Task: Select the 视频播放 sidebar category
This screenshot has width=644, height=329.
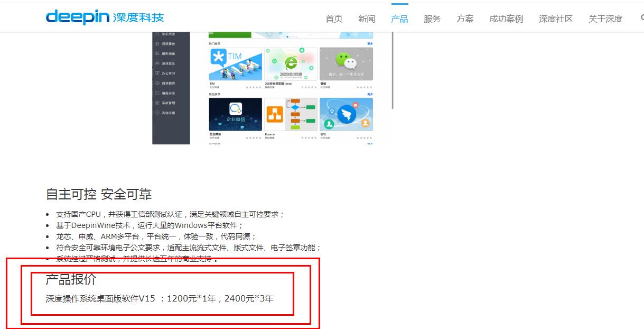Action: pyautogui.click(x=169, y=44)
